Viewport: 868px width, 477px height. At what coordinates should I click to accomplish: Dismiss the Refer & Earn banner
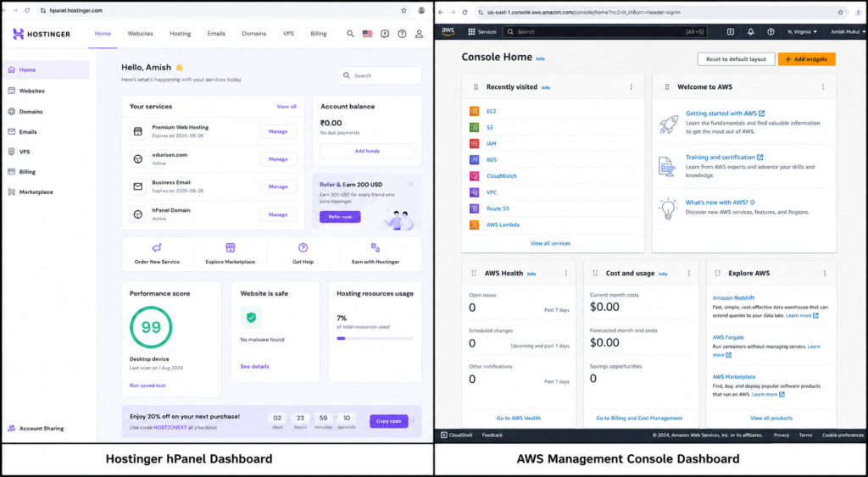click(411, 184)
